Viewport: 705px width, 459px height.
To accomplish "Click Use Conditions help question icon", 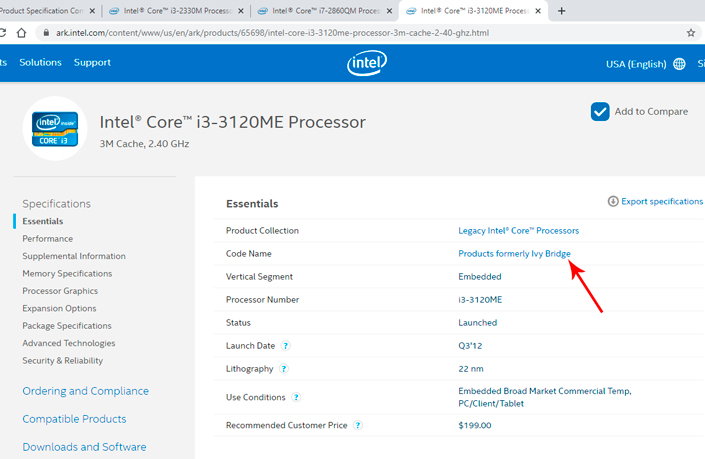I will [295, 397].
